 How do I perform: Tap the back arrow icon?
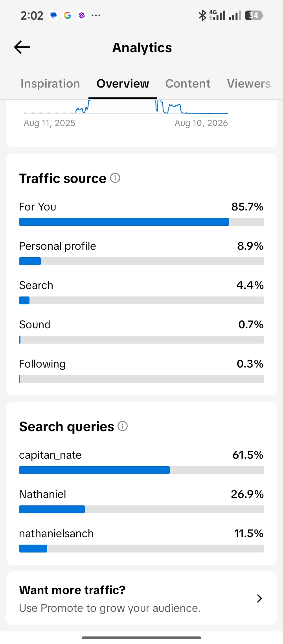22,48
